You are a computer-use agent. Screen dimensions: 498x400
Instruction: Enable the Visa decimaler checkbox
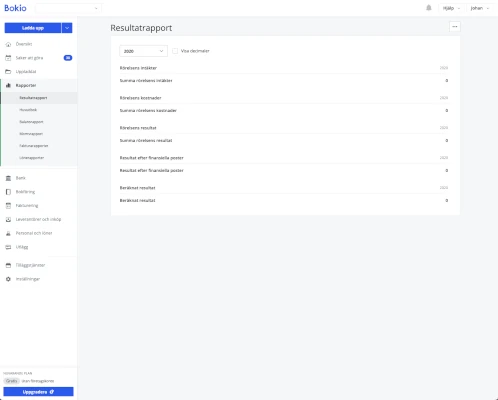tap(175, 51)
